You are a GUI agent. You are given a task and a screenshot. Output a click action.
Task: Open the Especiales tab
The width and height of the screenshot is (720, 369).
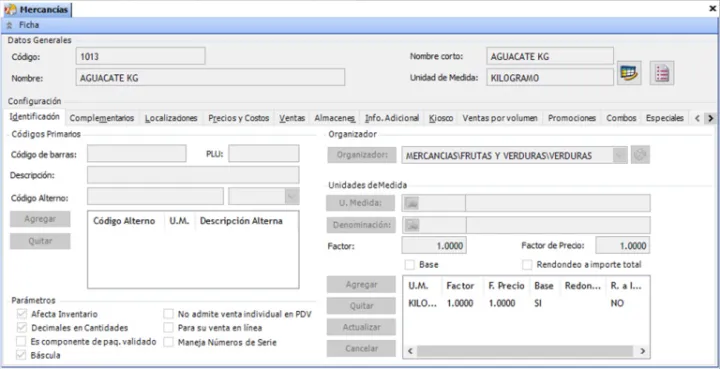665,118
